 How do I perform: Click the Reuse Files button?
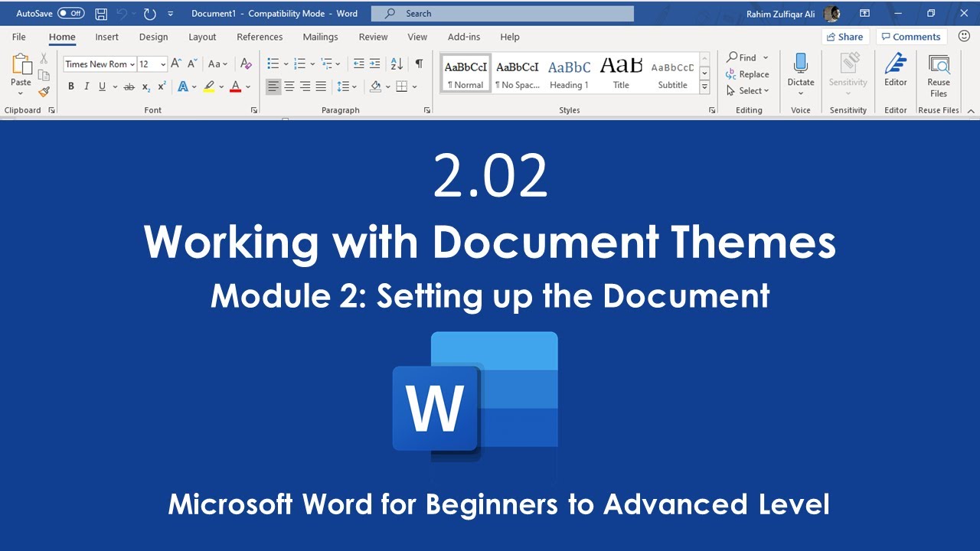point(939,76)
